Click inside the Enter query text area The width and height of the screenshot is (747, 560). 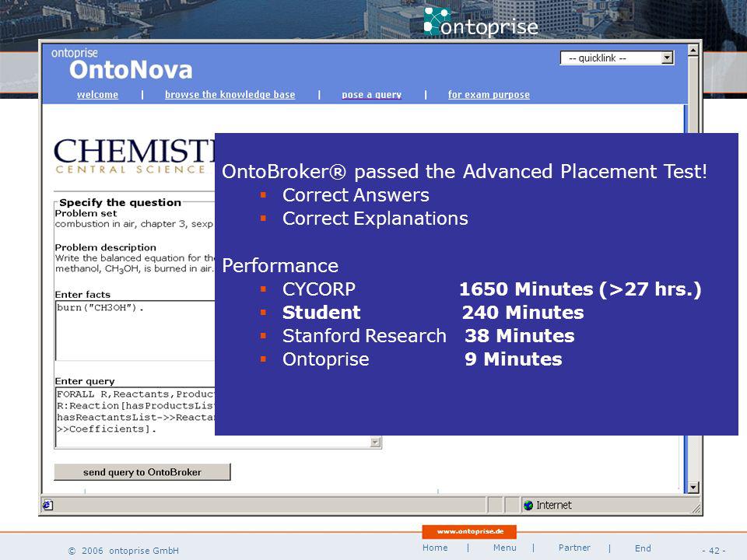[x=135, y=418]
